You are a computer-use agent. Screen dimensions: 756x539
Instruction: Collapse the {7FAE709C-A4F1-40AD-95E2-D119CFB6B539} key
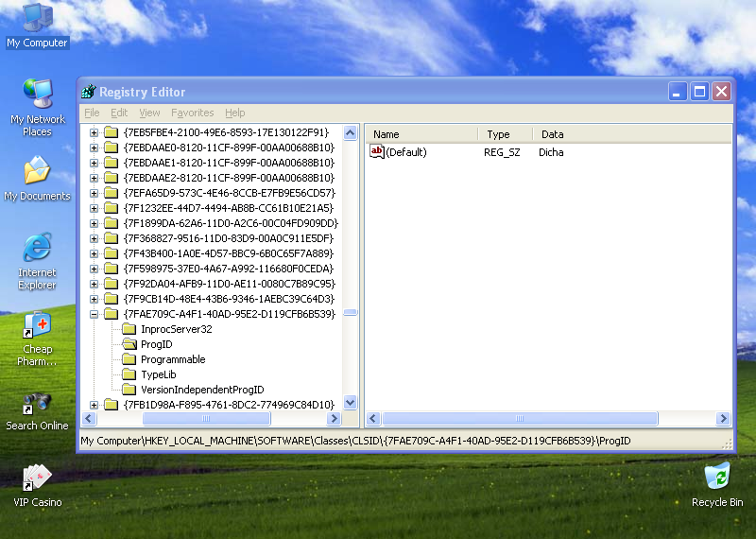pos(94,314)
